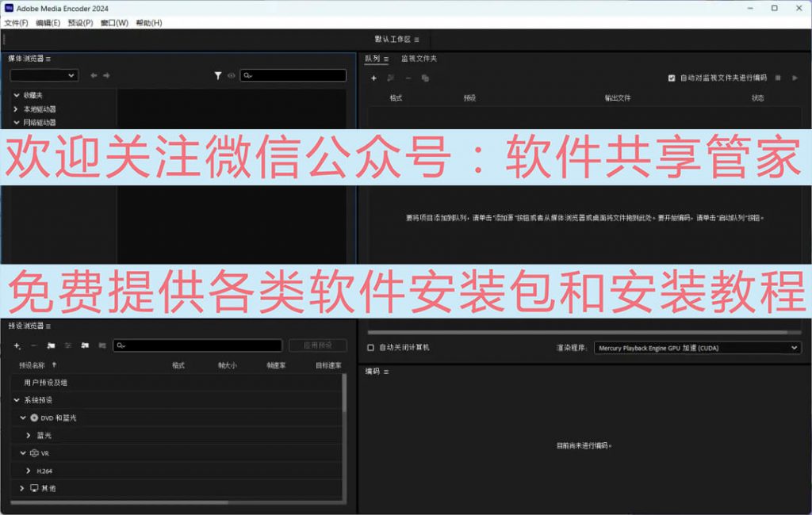Viewport: 812px width, 515px height.
Task: Create new preset with plus icon
Action: coord(17,345)
